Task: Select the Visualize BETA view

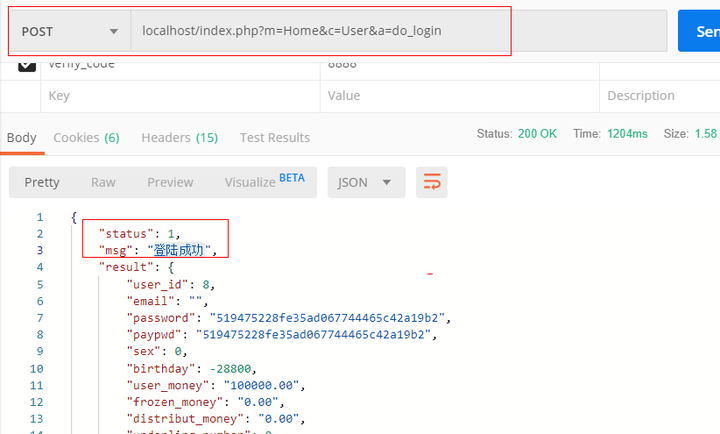Action: (264, 181)
